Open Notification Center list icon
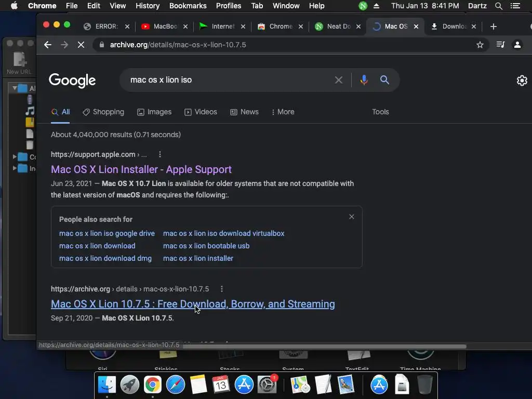 515,6
